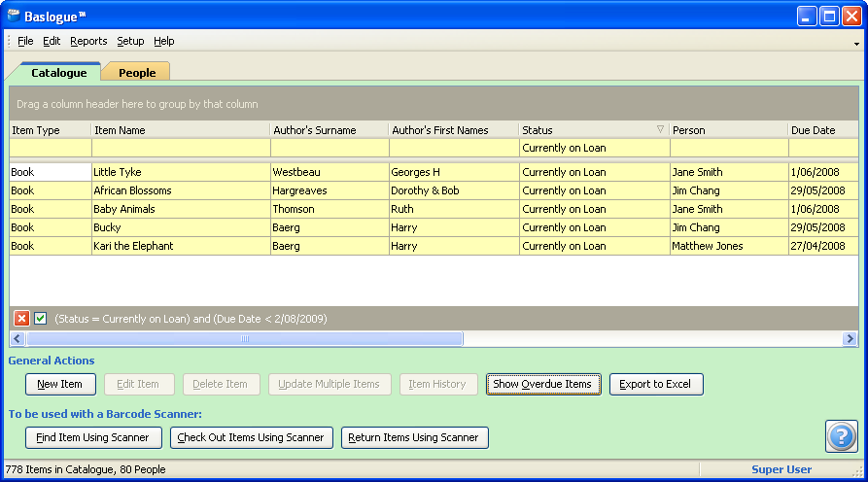Open Item History
Viewport: 868px width, 482px height.
click(437, 384)
